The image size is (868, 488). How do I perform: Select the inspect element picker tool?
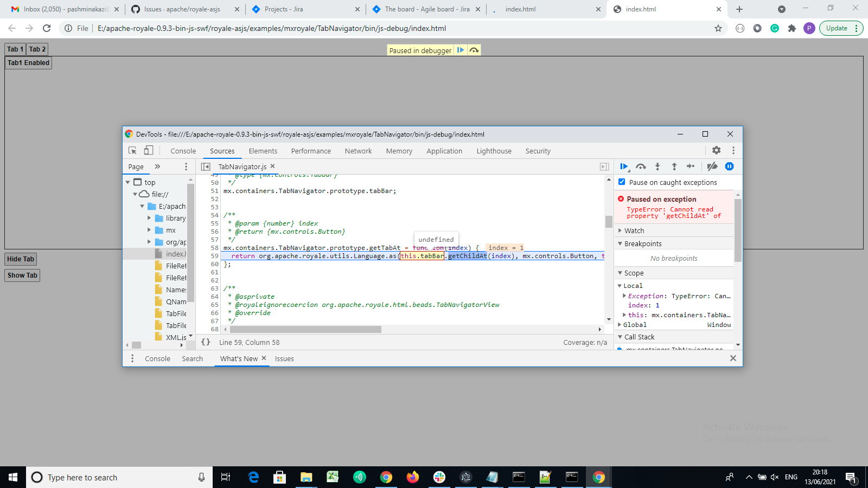132,151
